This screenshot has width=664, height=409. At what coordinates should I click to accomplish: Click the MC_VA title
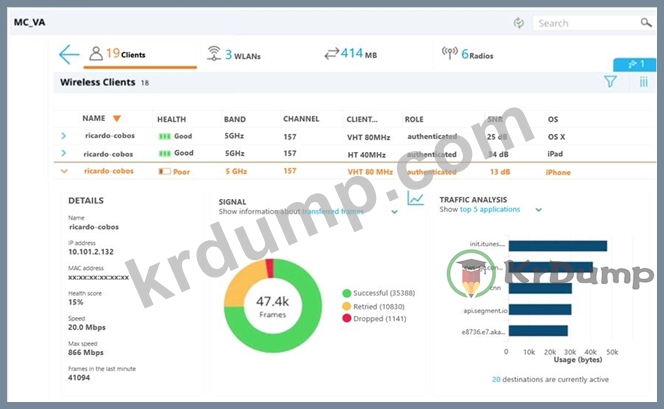(x=30, y=22)
